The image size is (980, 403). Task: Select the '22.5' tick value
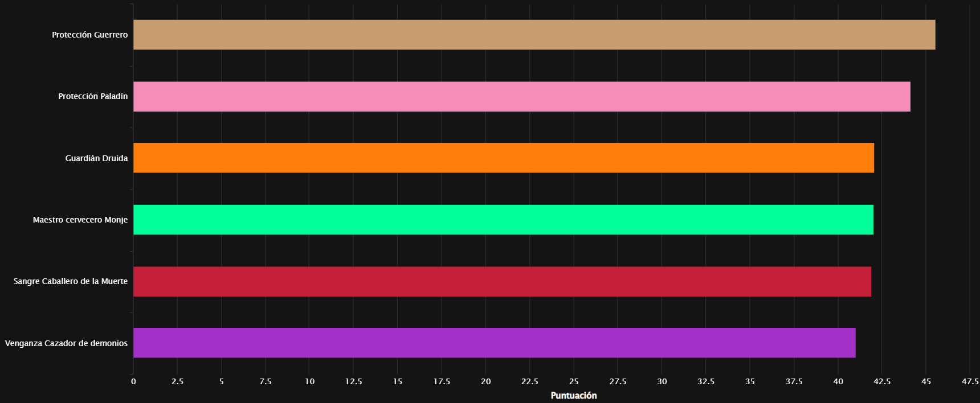pyautogui.click(x=530, y=381)
